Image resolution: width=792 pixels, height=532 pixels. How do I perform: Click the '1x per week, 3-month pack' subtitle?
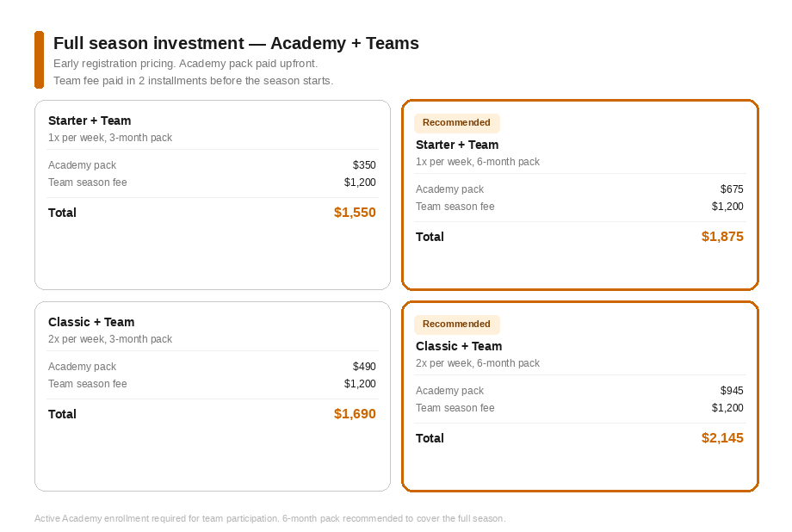(x=110, y=138)
